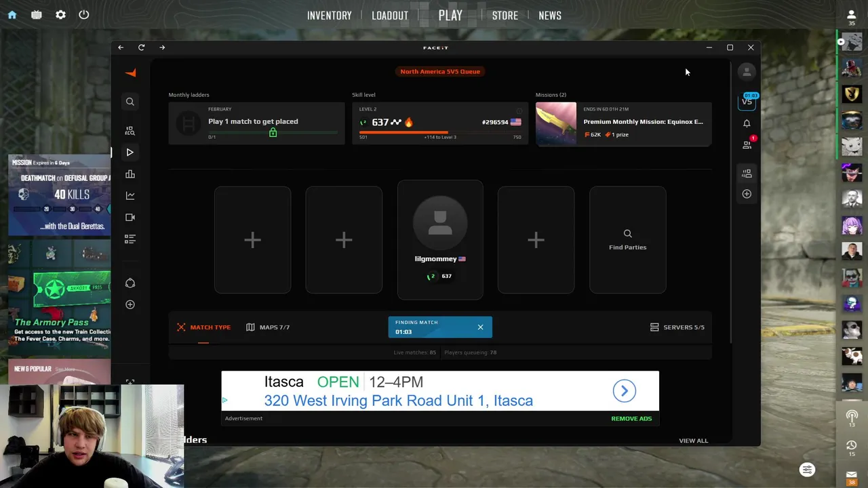Cancel Finding Match with the X
Viewport: 868px width, 488px height.
click(480, 327)
